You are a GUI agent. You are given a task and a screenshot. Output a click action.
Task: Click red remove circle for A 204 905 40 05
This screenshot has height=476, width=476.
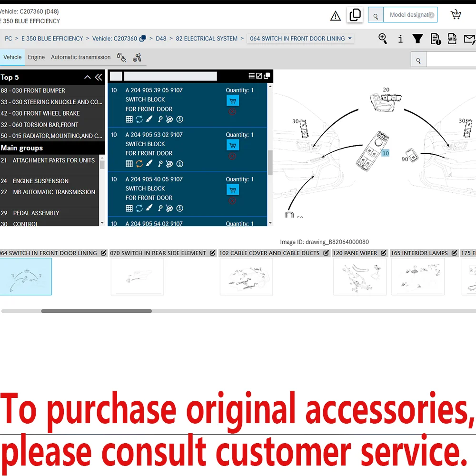[x=232, y=201]
